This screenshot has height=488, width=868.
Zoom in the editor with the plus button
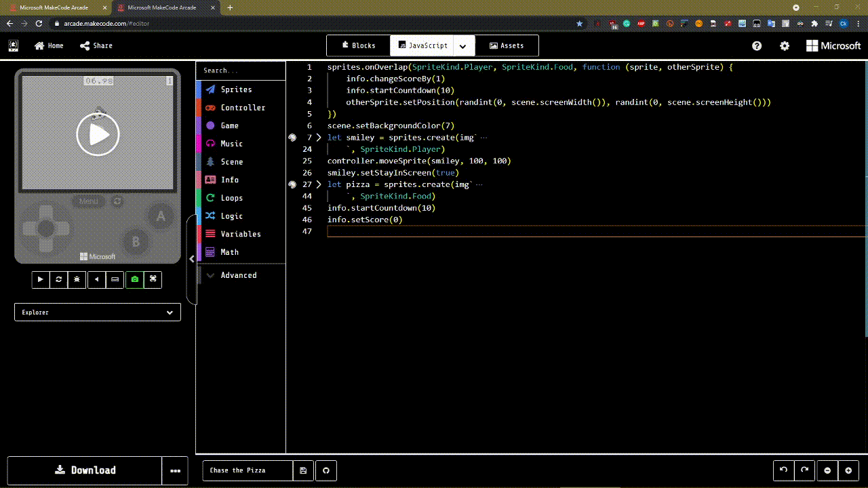pyautogui.click(x=848, y=470)
